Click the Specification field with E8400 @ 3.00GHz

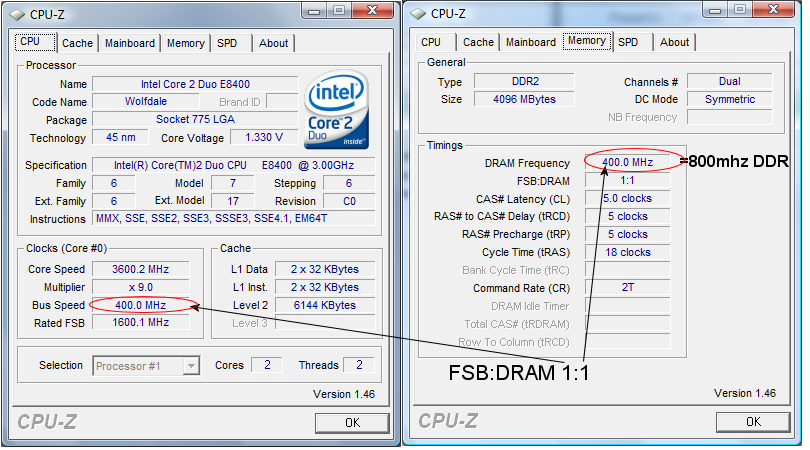pyautogui.click(x=233, y=165)
